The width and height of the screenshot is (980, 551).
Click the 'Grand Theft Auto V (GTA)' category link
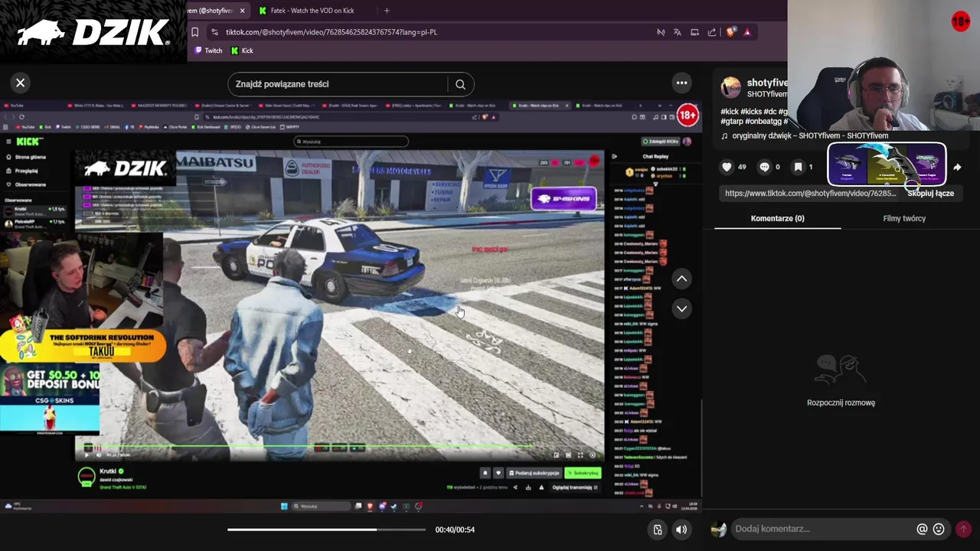(x=122, y=487)
